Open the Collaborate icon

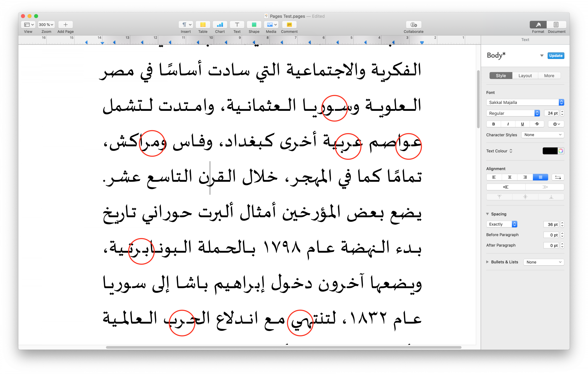(413, 25)
